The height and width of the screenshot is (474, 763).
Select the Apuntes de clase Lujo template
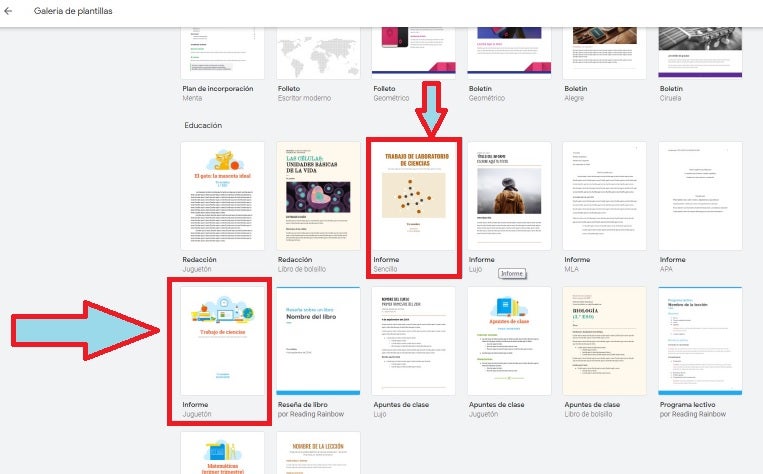click(414, 340)
